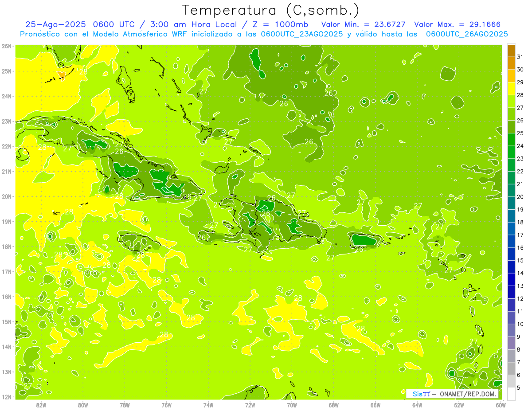
Task: Click color bar label 24
Action: tap(520, 146)
